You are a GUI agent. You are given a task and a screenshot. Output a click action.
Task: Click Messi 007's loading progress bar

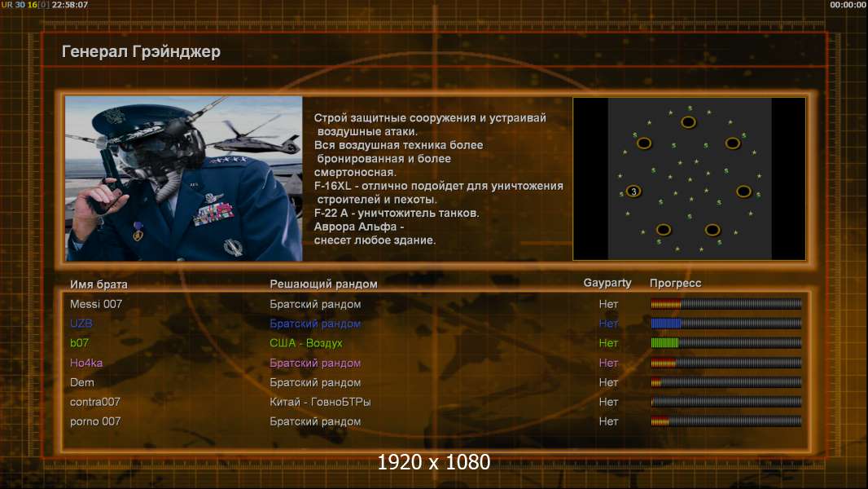point(726,303)
